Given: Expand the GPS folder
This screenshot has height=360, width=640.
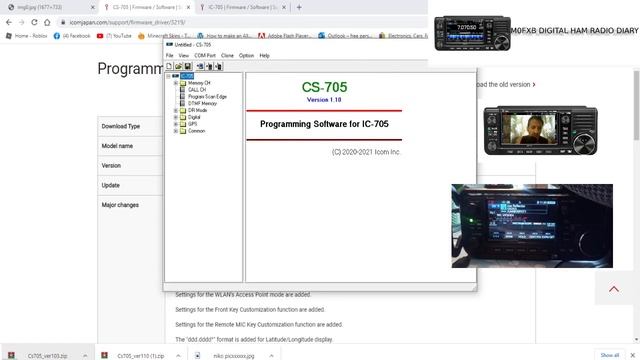Looking at the screenshot, I should (176, 124).
